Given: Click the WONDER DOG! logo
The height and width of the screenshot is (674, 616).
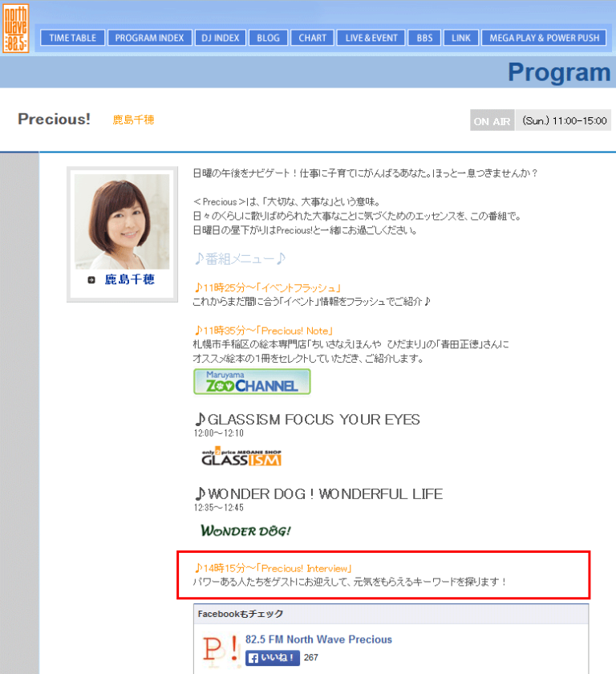Looking at the screenshot, I should click(x=245, y=531).
